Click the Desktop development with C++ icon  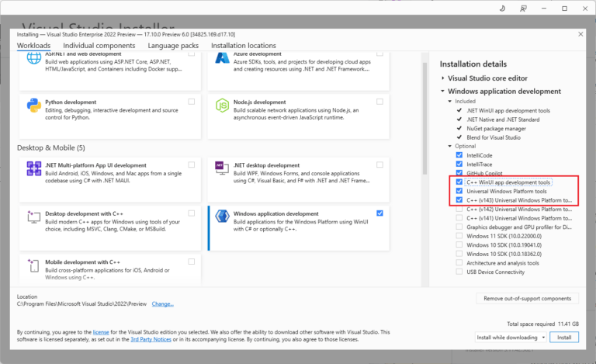33,217
